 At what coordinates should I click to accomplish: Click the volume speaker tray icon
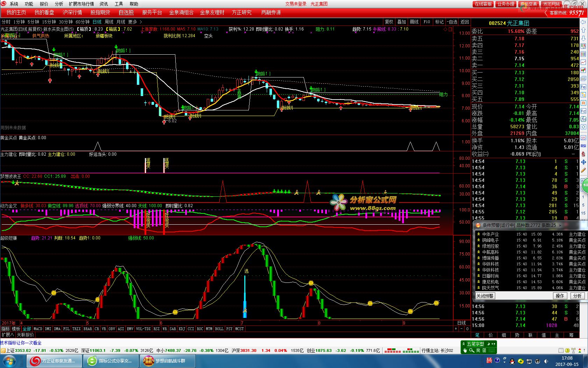(546, 361)
